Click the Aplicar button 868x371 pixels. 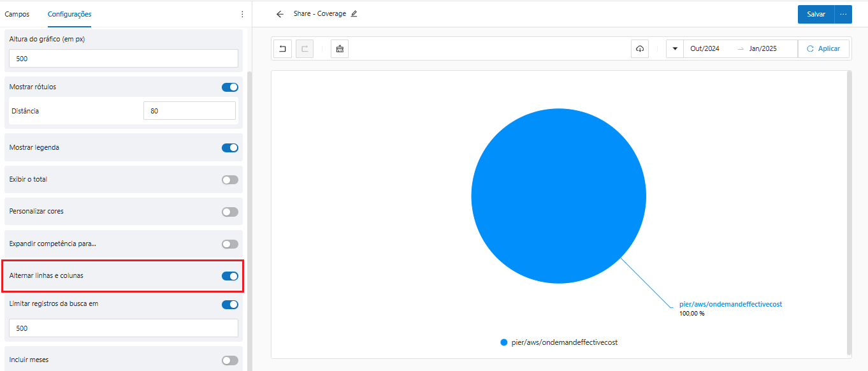click(823, 49)
